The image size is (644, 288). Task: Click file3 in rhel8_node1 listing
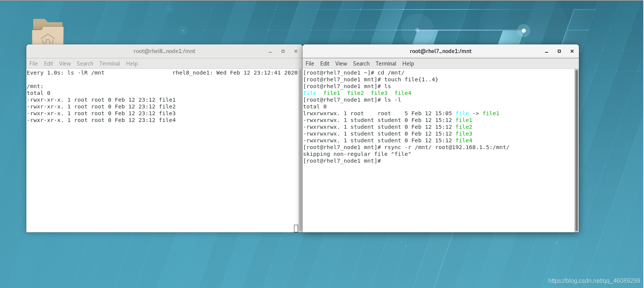(x=167, y=113)
